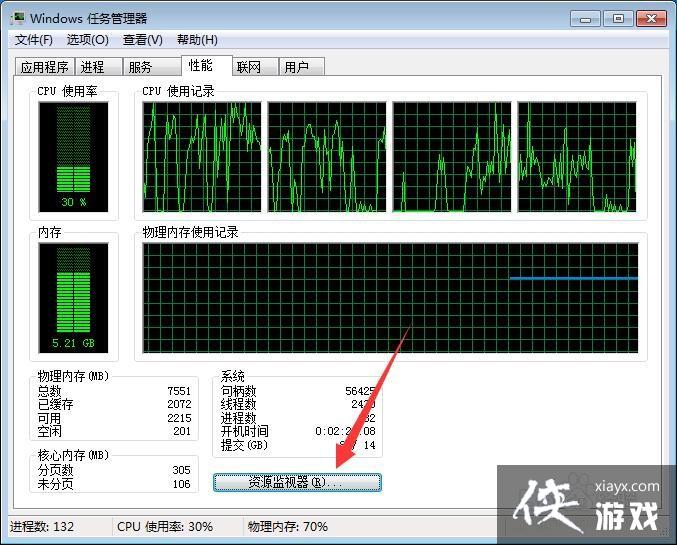This screenshot has width=677, height=545.
Task: Open the 查看(V) menu
Action: [x=142, y=40]
